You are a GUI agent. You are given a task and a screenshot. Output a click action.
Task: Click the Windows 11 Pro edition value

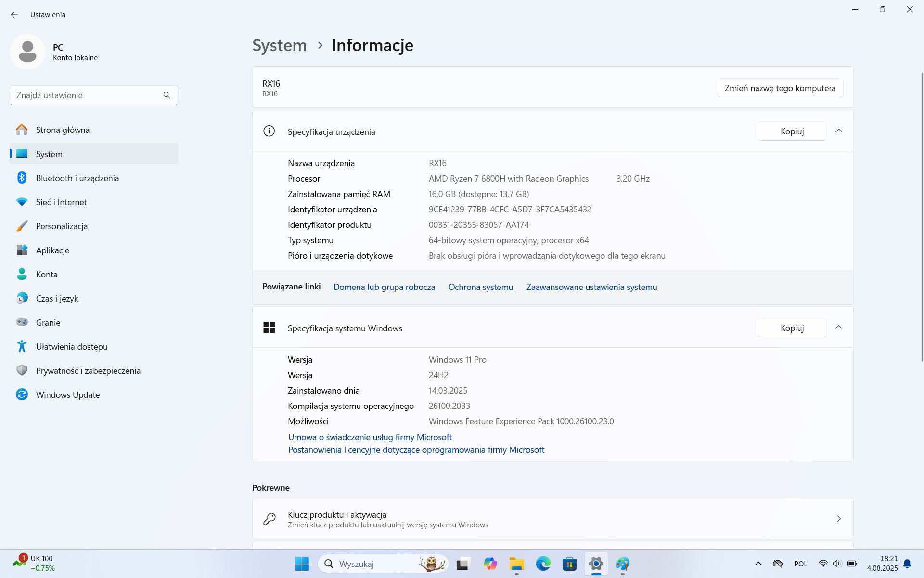point(457,359)
